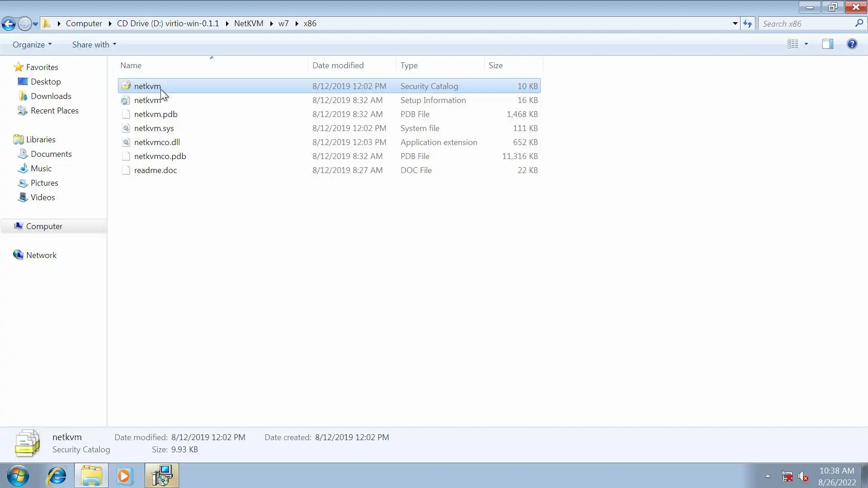Toggle the preview pane button

[x=827, y=44]
